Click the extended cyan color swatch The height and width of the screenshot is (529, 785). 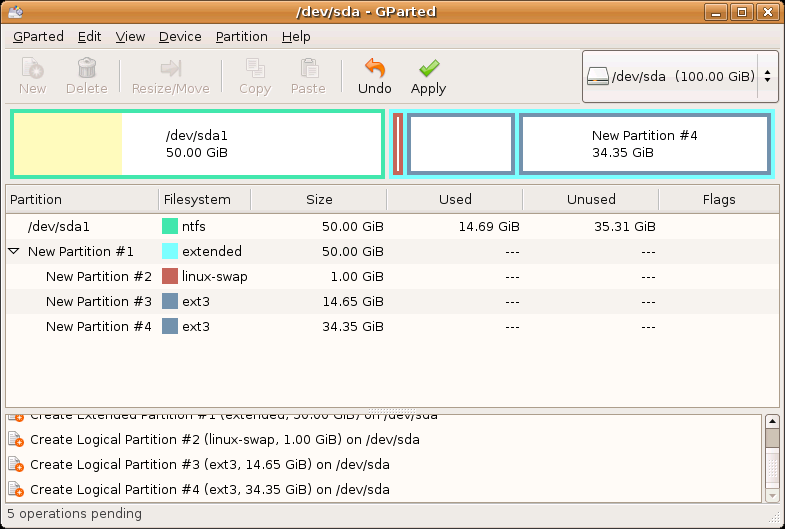click(170, 251)
